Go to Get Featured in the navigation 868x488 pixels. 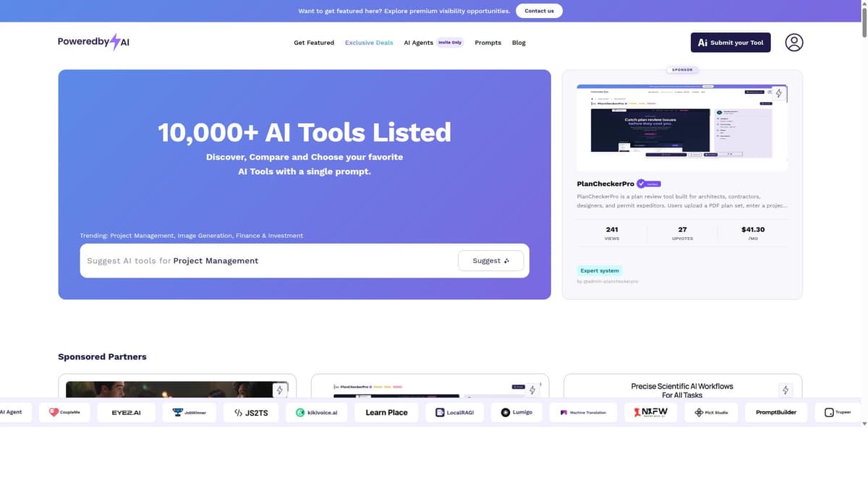(314, 43)
